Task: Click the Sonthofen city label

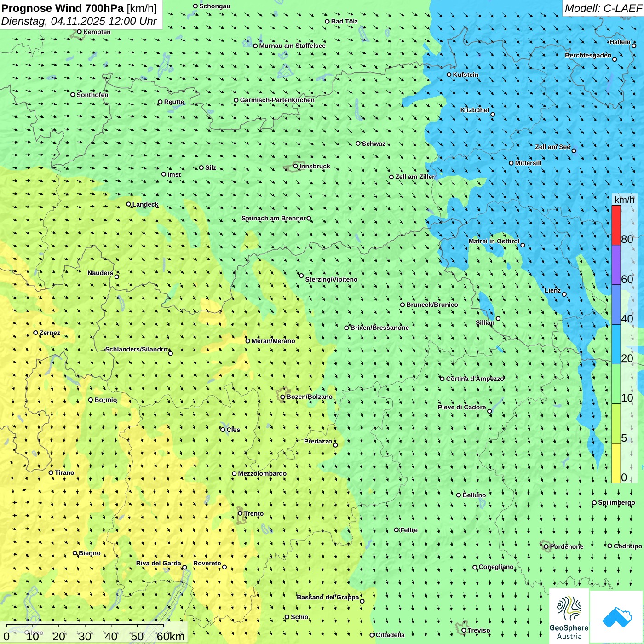Action: [92, 95]
